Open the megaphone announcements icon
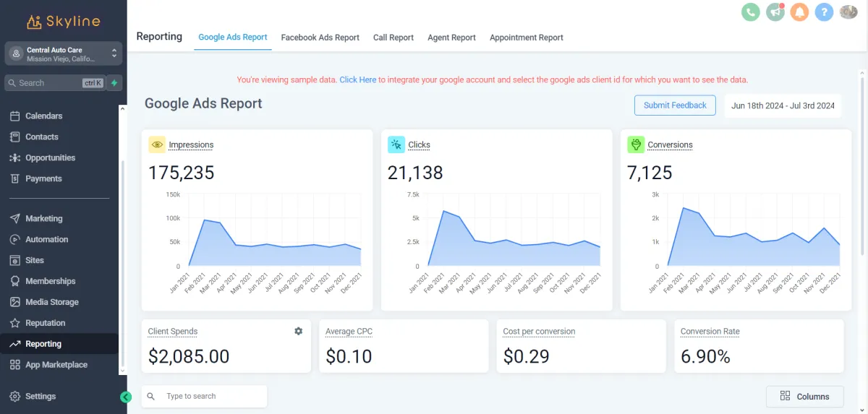Viewport: 868px width, 414px height. pyautogui.click(x=775, y=12)
